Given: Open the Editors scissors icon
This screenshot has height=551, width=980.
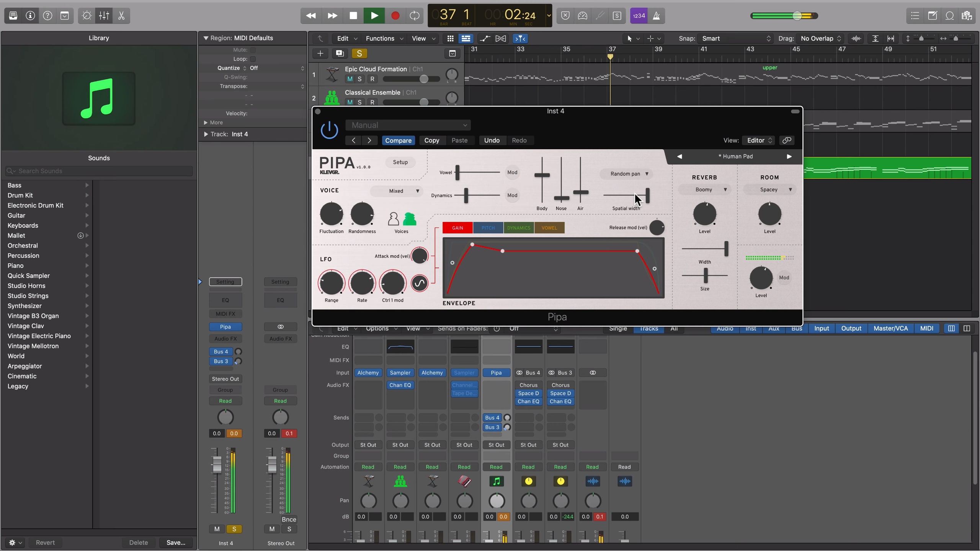Looking at the screenshot, I should 121,16.
